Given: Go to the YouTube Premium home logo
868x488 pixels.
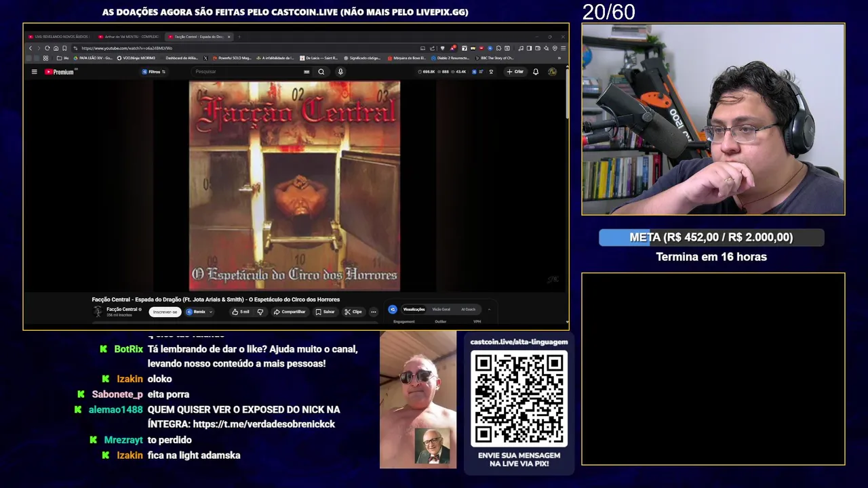Looking at the screenshot, I should click(x=60, y=72).
